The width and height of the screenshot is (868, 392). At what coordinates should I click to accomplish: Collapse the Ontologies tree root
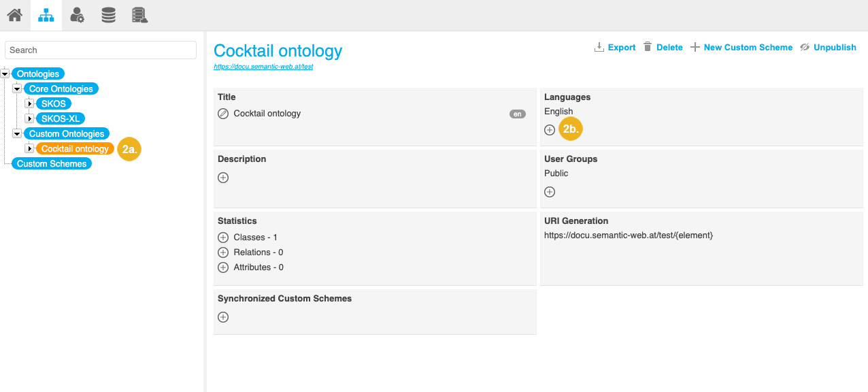[x=5, y=73]
